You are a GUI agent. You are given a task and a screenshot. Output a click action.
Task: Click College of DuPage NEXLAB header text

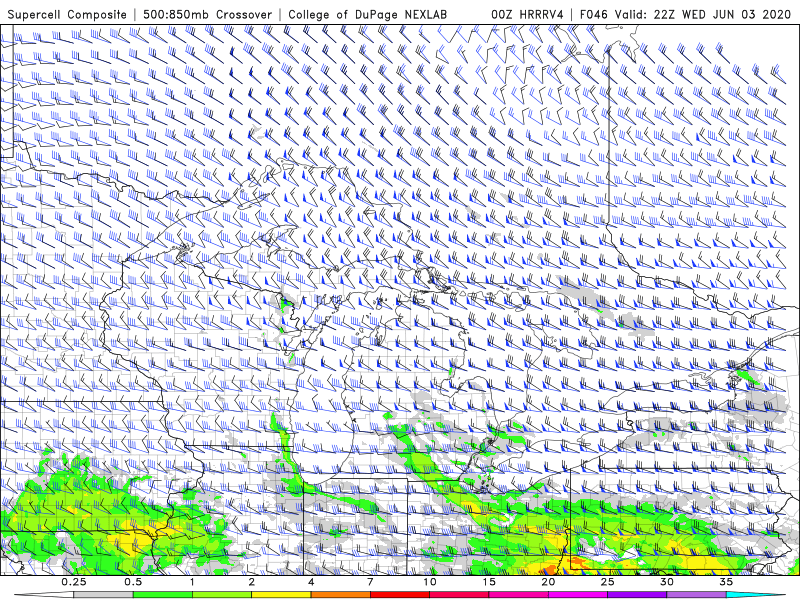[367, 14]
